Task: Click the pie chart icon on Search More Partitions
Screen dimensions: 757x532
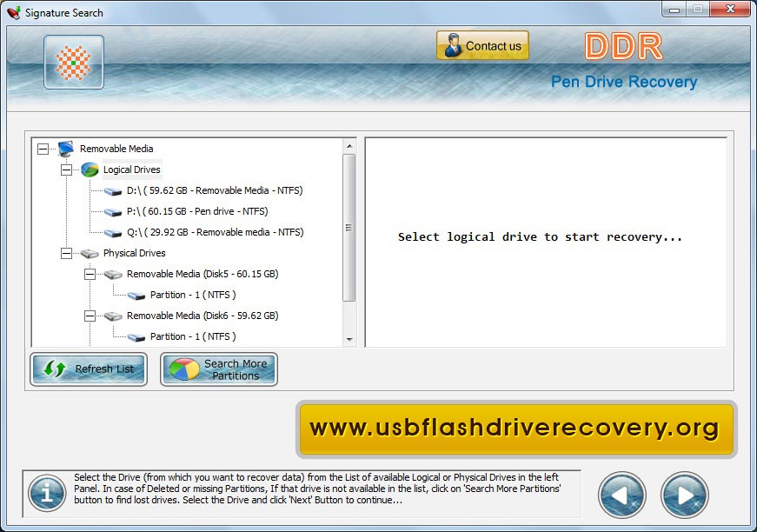Action: click(184, 369)
